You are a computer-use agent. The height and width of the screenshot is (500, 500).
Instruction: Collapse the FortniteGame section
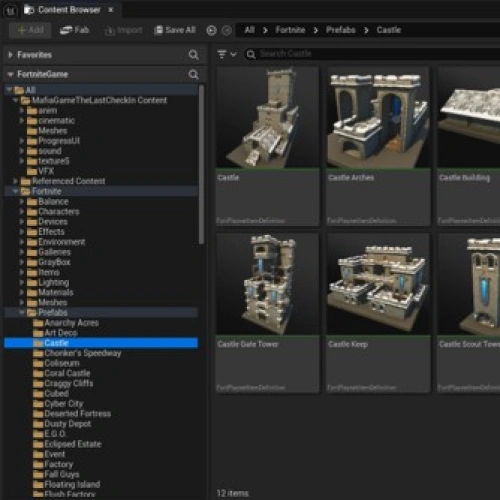pos(10,74)
